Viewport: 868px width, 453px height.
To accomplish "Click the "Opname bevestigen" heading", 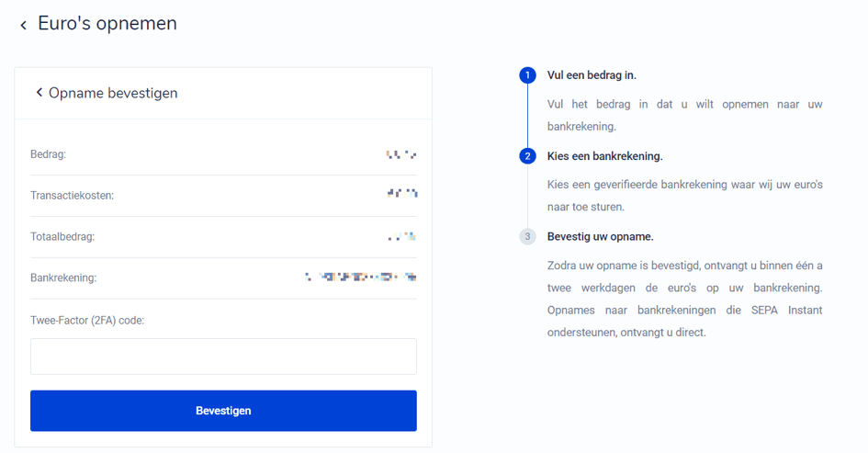I will pos(113,93).
